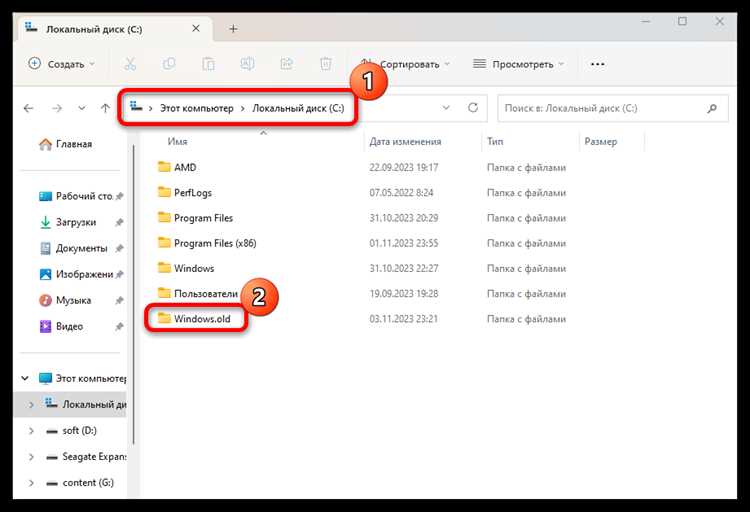Open the Создать dropdown

(x=62, y=64)
